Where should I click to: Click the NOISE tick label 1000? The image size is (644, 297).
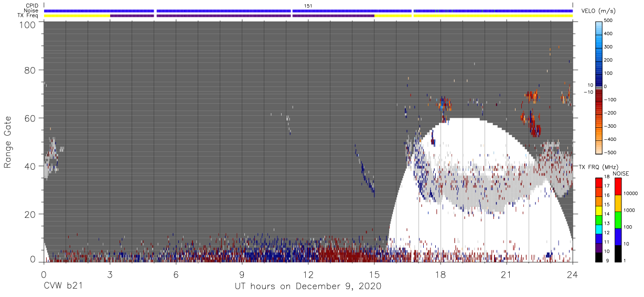(x=630, y=210)
